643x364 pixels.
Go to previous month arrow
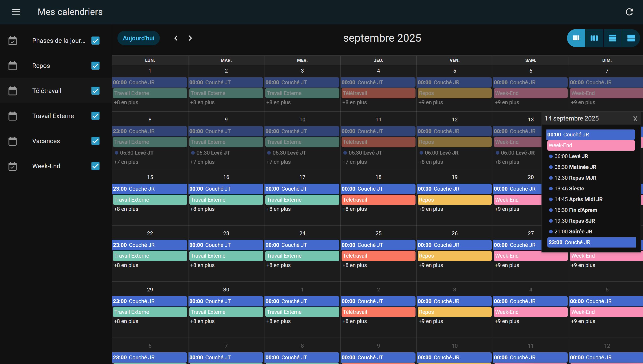tap(176, 38)
